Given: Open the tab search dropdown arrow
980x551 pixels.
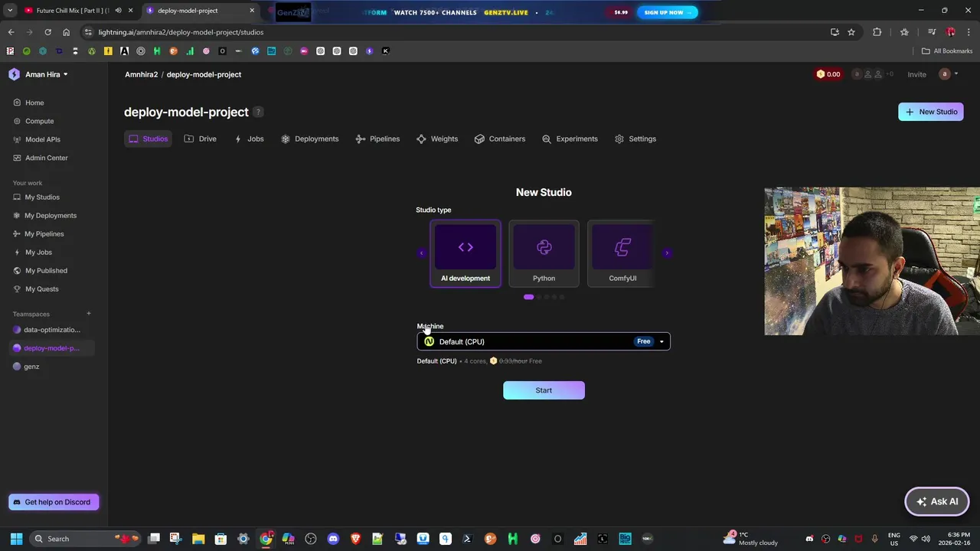Looking at the screenshot, I should (x=10, y=11).
